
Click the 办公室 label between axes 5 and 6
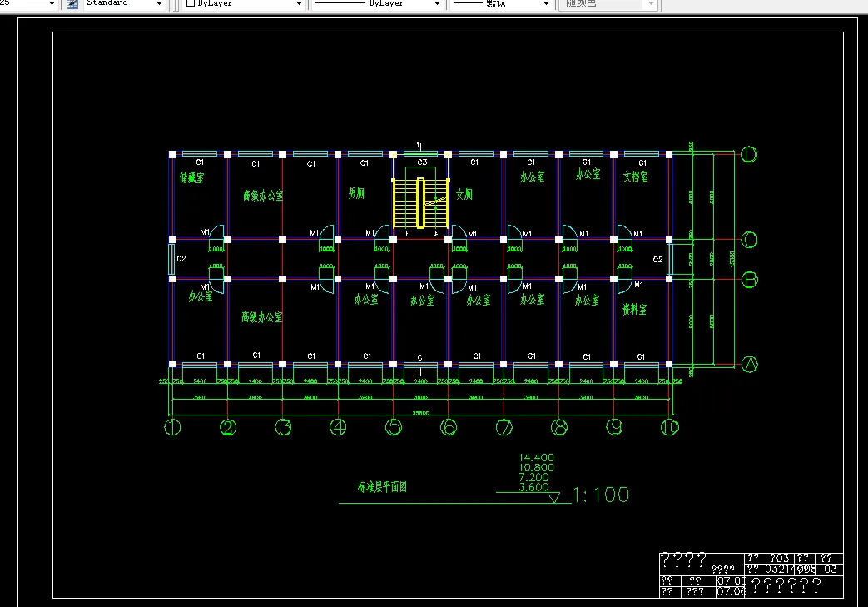click(x=423, y=301)
